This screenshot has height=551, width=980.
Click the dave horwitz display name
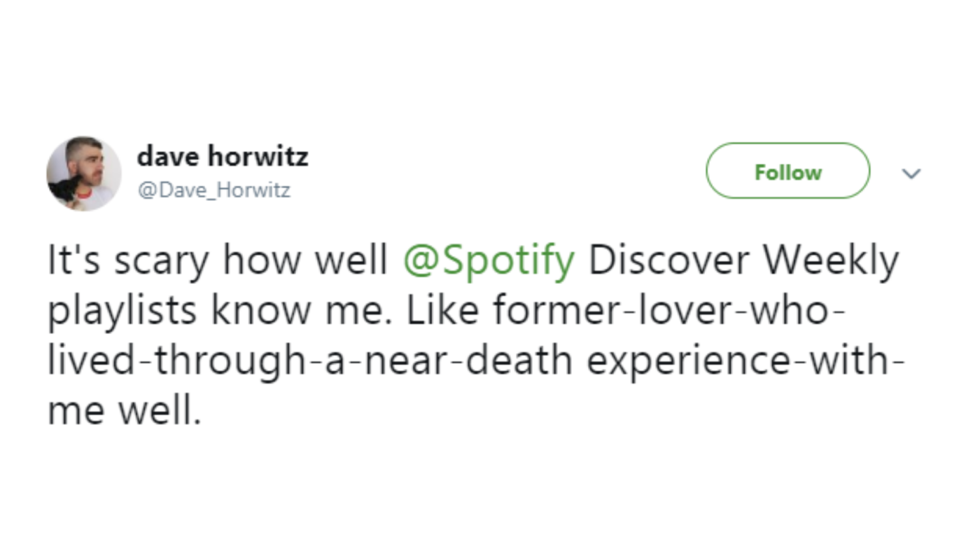click(x=223, y=157)
